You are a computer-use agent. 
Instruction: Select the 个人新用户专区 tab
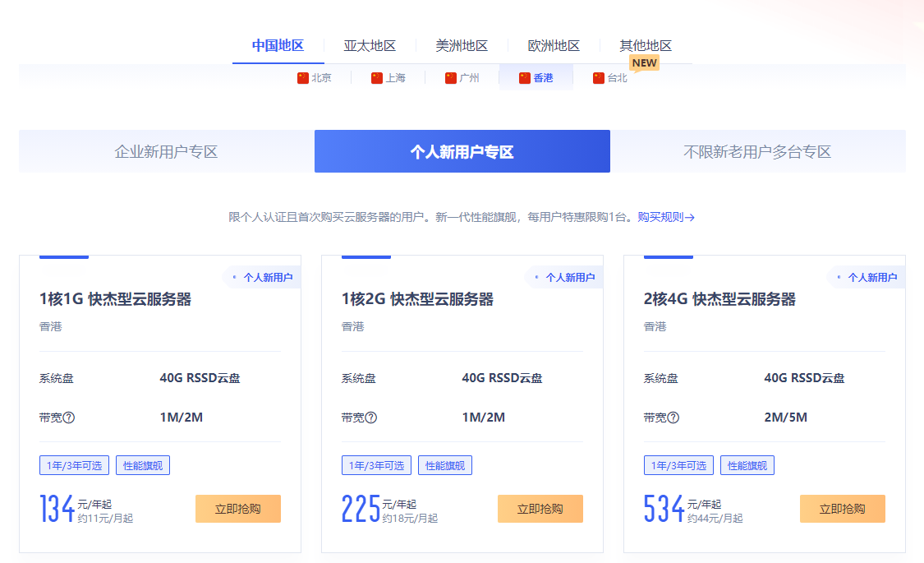pos(462,151)
